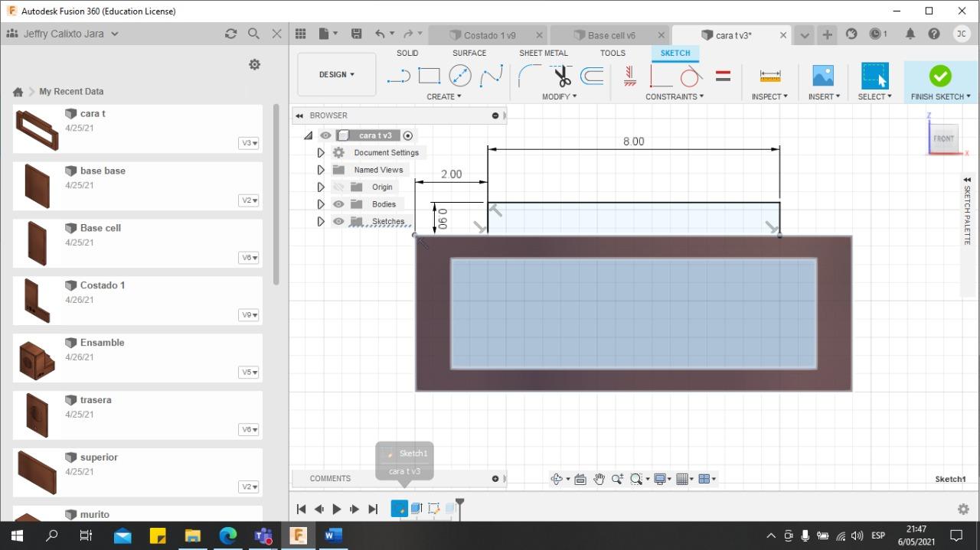The height and width of the screenshot is (550, 980).
Task: Expand Sketches node
Action: (321, 221)
